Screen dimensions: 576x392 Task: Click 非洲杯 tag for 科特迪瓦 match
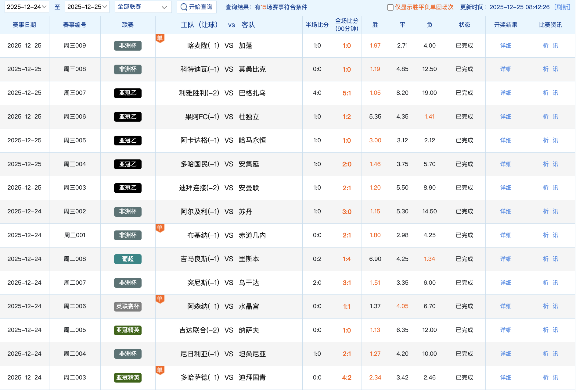(x=128, y=69)
